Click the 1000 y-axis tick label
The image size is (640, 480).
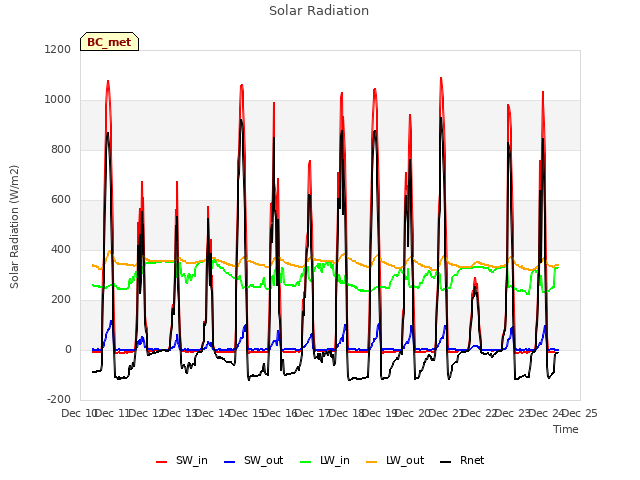(58, 100)
